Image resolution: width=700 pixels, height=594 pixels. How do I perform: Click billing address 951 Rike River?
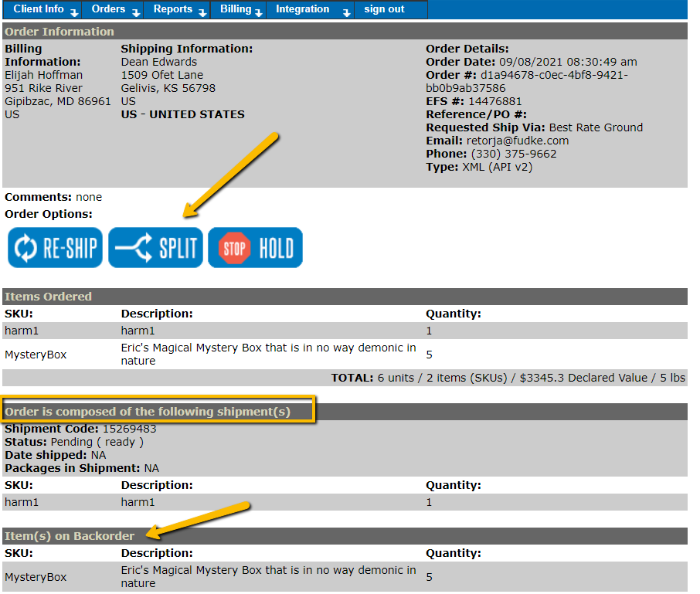pyautogui.click(x=44, y=88)
